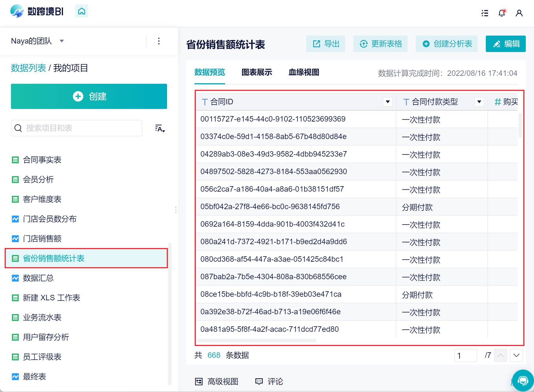Go to next page with down arrow

click(x=516, y=355)
